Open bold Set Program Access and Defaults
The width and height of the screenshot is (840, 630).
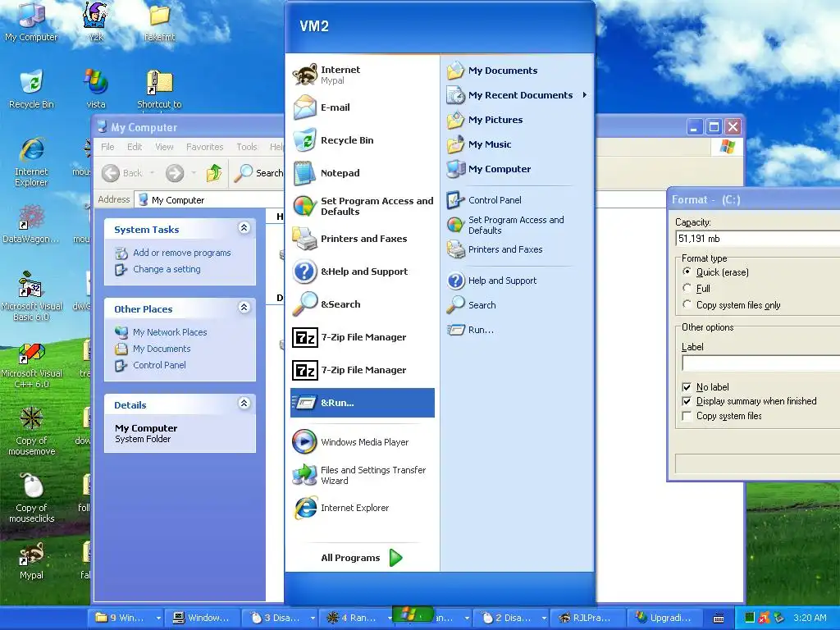[362, 206]
